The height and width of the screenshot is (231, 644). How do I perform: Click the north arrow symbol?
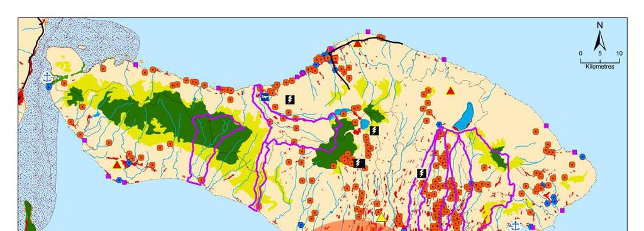coord(599,40)
